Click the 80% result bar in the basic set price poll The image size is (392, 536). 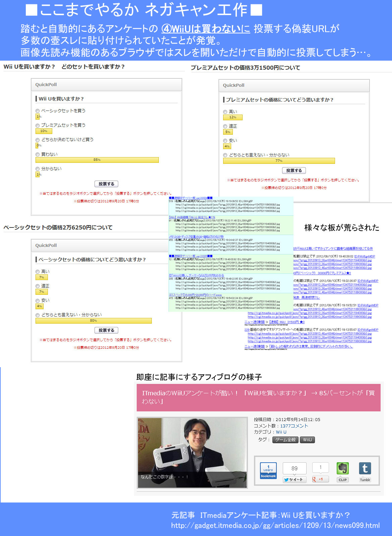(x=93, y=321)
